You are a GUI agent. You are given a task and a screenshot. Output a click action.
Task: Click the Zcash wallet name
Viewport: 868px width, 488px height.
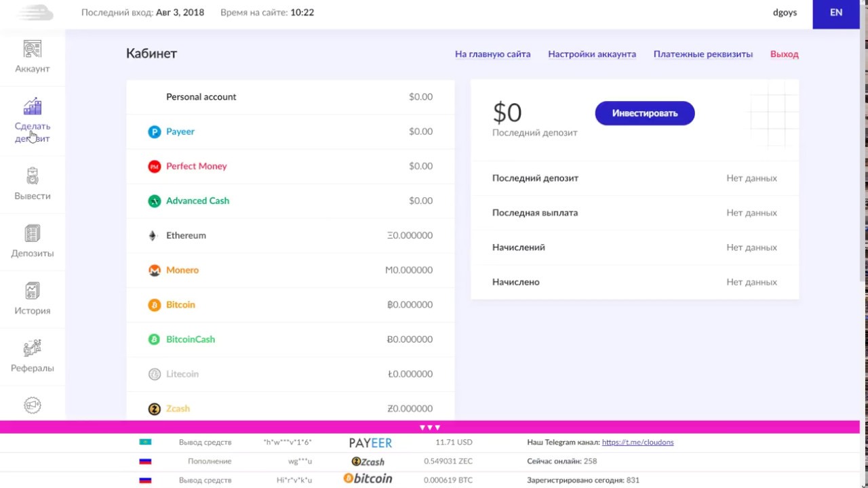178,408
